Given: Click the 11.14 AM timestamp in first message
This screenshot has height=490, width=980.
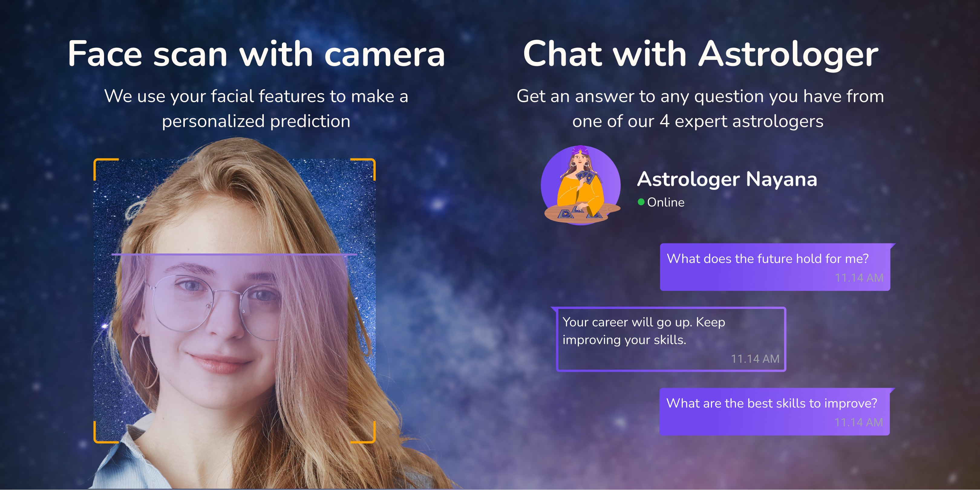Looking at the screenshot, I should pos(859,278).
